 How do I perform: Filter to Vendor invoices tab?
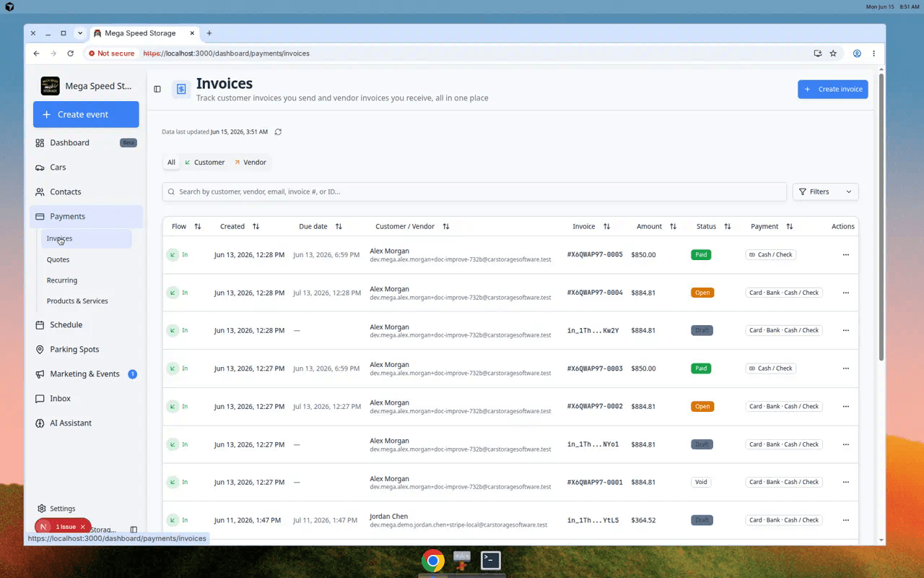[250, 163]
